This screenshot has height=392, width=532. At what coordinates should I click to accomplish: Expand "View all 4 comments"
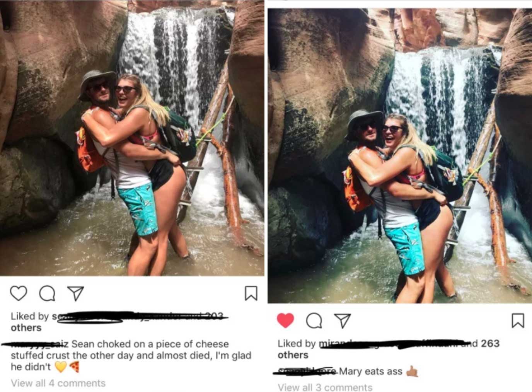tap(58, 383)
